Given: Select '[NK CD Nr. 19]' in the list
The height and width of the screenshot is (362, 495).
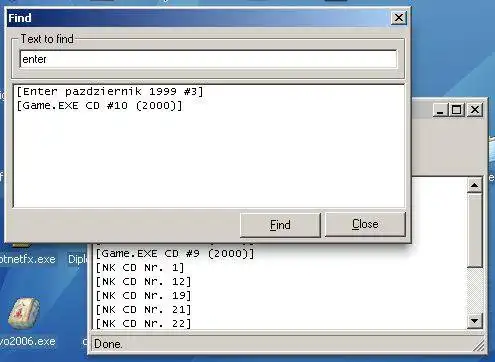Looking at the screenshot, I should [143, 296].
